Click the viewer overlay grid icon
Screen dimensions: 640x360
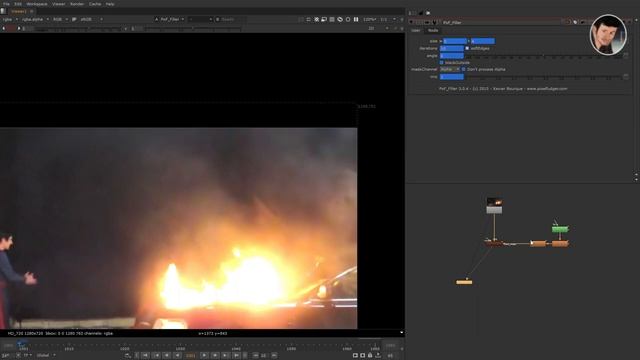[332, 19]
